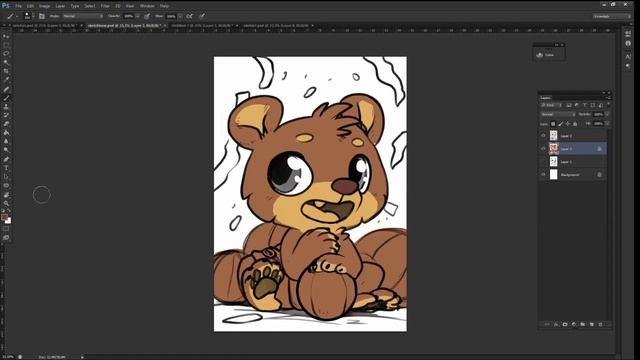This screenshot has width=640, height=360.
Task: Click background color swatch
Action: point(9,221)
